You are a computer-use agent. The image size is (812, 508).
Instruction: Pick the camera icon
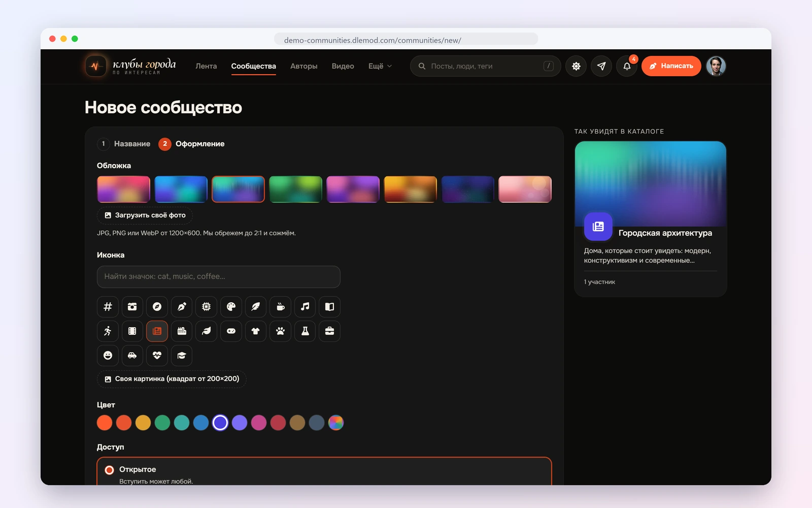132,307
